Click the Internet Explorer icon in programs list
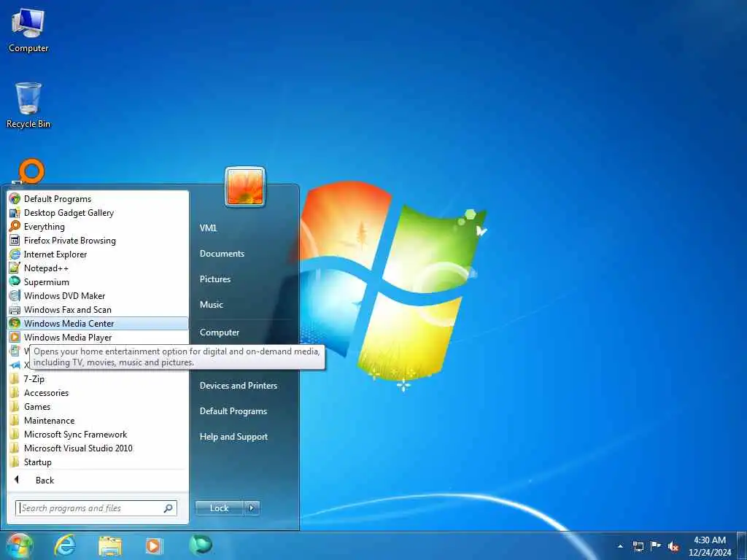Screen dimensions: 747x560 15,254
